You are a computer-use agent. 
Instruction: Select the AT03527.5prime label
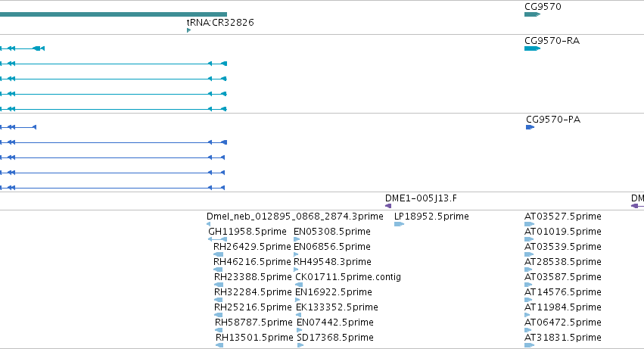[563, 217]
